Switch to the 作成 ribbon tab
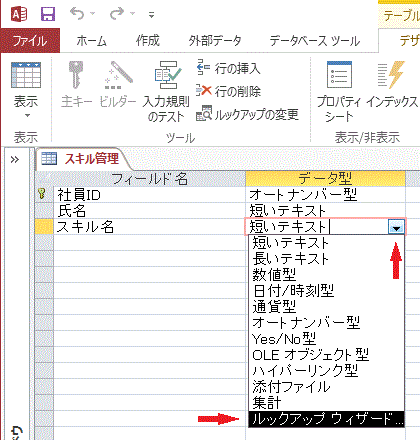 pos(148,41)
